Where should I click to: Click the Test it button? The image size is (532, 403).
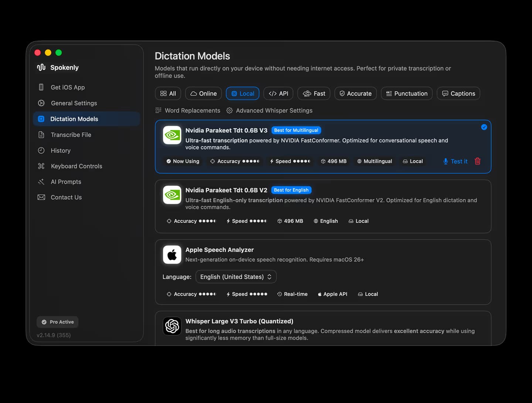click(x=455, y=161)
